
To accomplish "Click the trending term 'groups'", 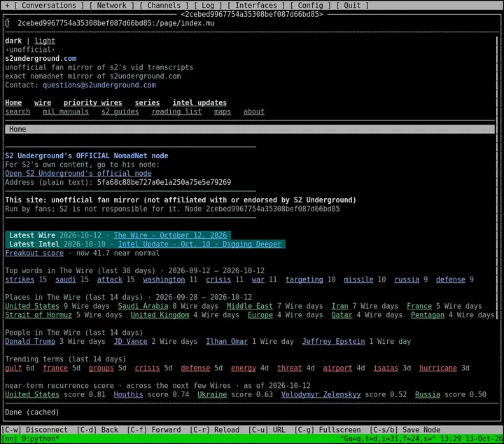I will point(101,368).
